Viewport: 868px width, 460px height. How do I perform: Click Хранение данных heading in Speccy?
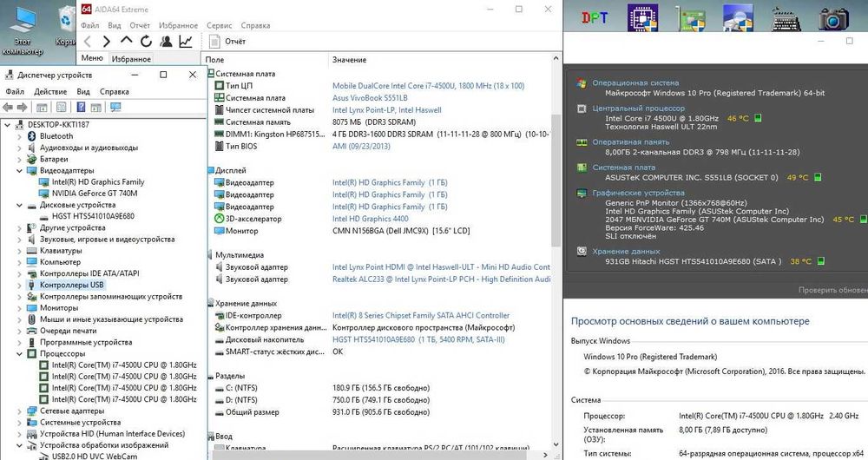[x=626, y=252]
